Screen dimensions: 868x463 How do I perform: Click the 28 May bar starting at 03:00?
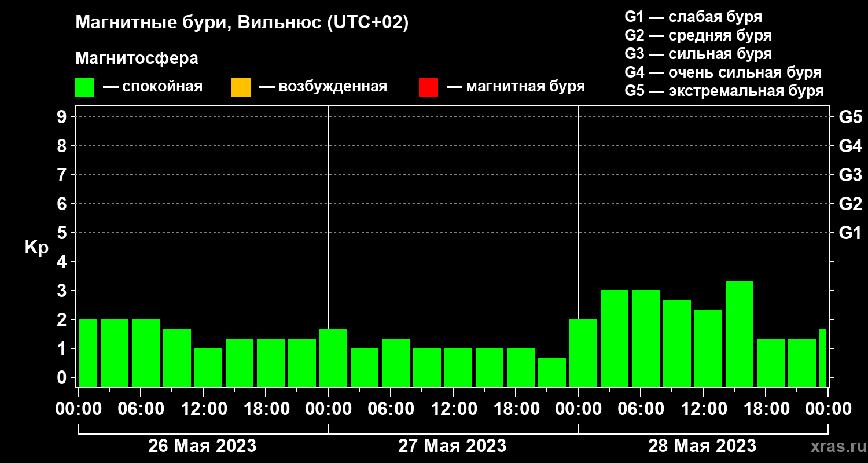(615, 338)
